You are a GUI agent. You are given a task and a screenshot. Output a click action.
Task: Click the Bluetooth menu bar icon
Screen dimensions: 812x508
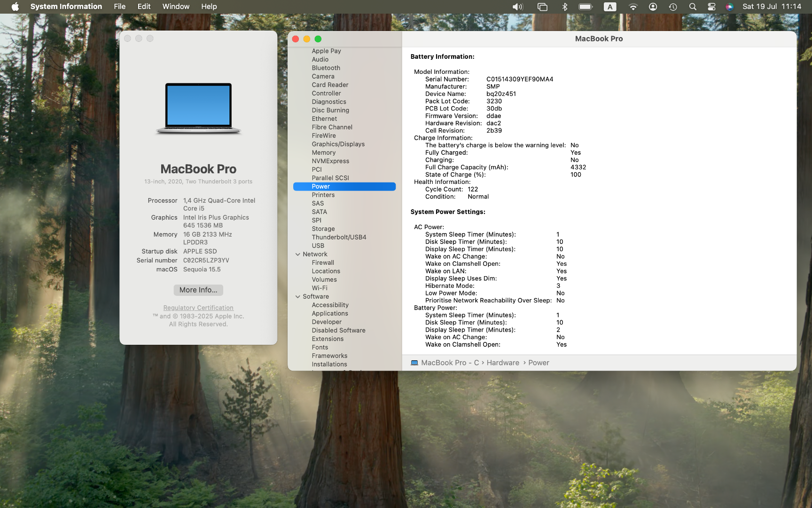[x=565, y=7]
